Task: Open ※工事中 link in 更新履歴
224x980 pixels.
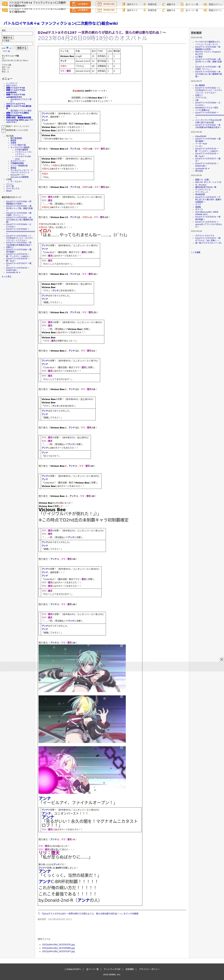Action: [199, 57]
